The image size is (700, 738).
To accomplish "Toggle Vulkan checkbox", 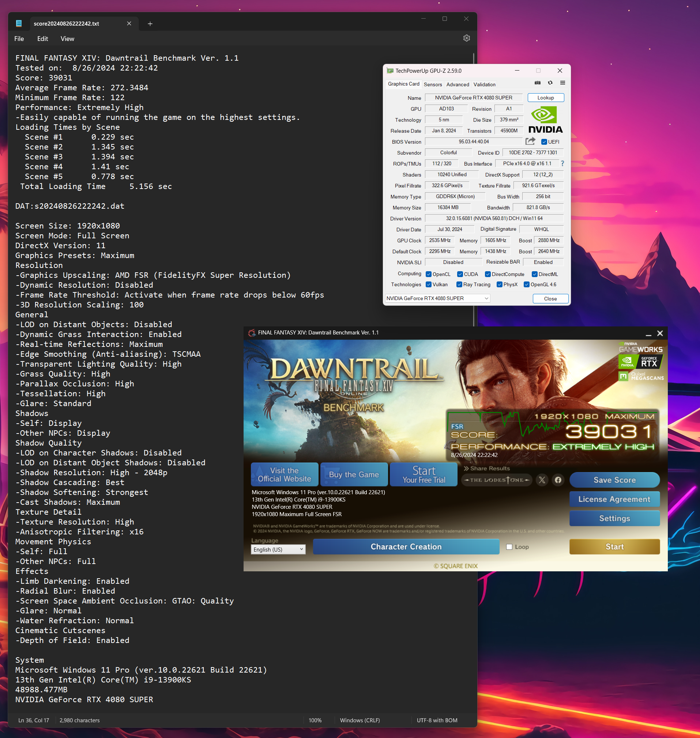I will [x=429, y=284].
